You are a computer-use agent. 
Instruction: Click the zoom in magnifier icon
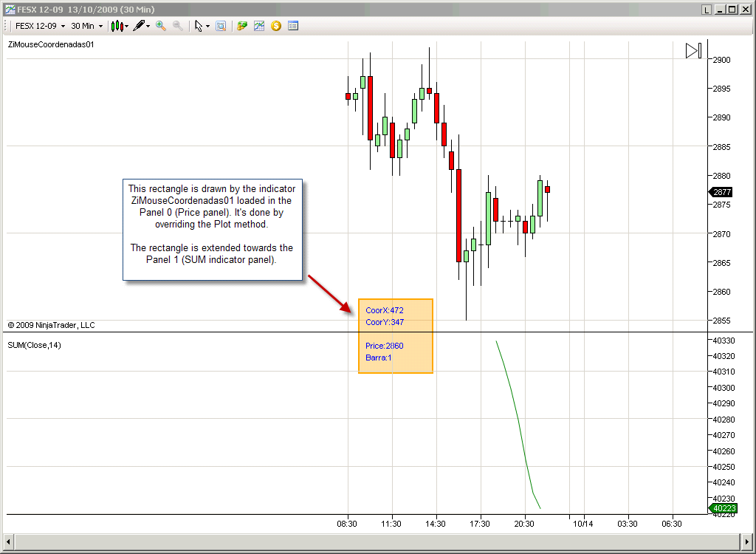160,26
